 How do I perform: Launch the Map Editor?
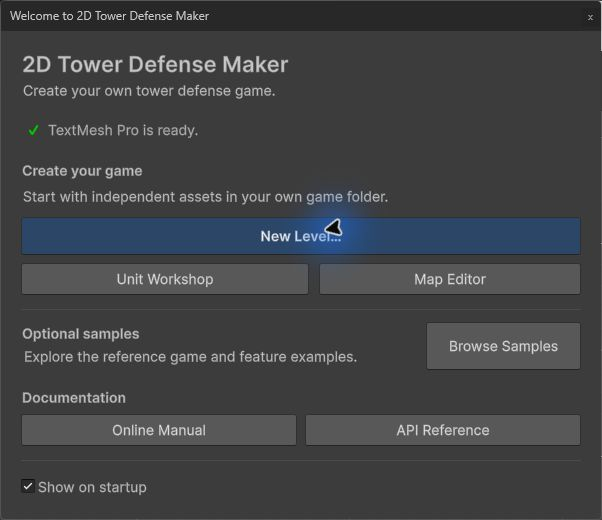[450, 279]
